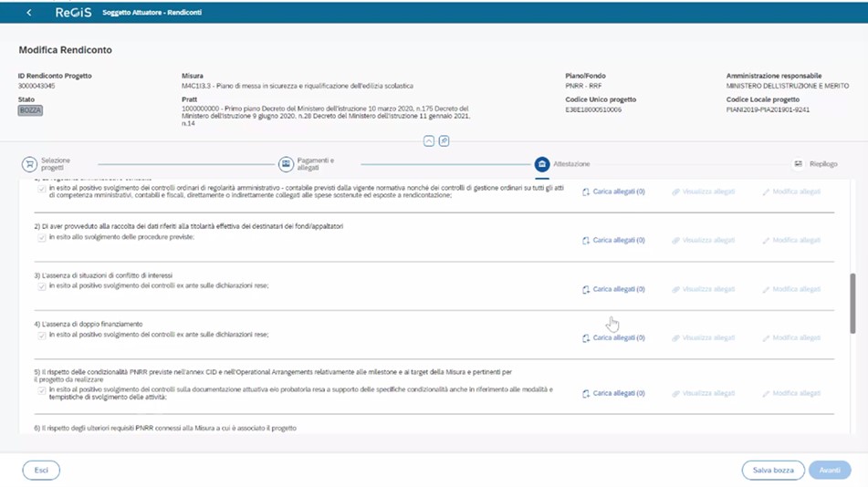Screen dimensions: 868x487
Task: Click the back arrow in header
Action: (29, 13)
